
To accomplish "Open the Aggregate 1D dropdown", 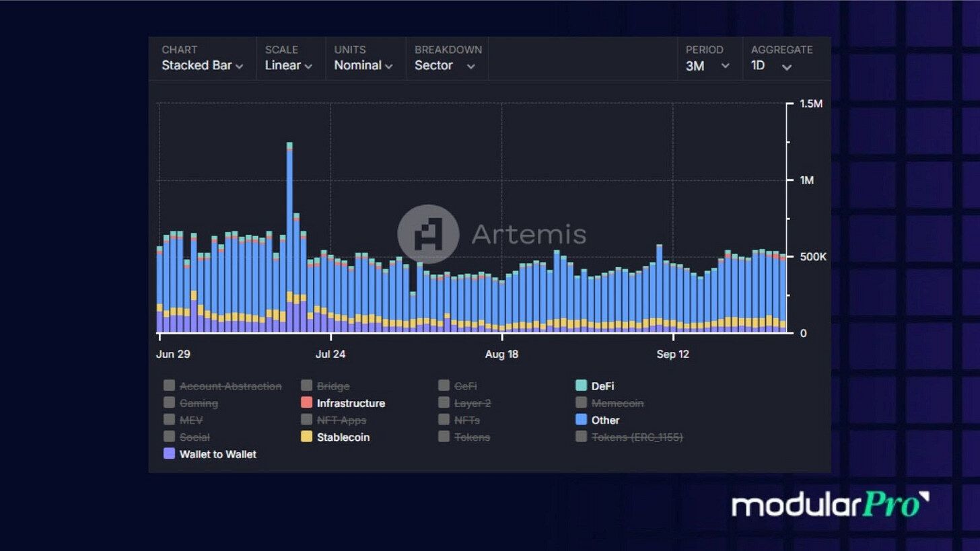I will 771,65.
